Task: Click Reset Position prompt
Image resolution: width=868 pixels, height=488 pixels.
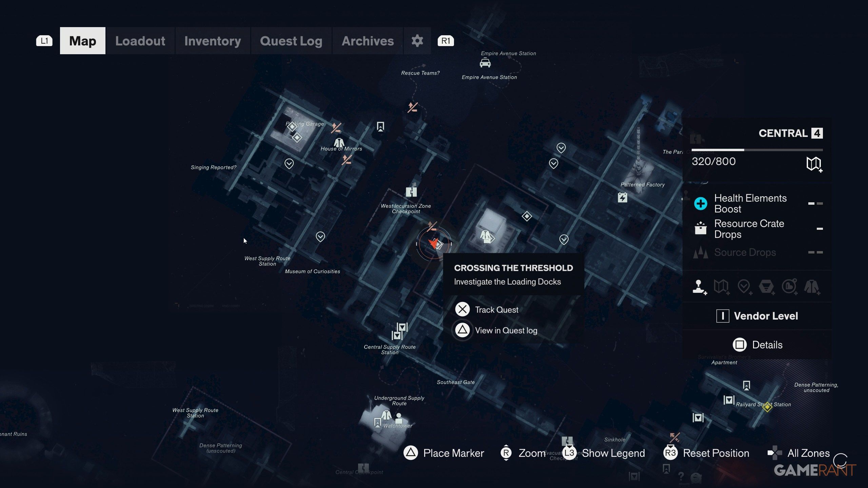Action: click(706, 453)
